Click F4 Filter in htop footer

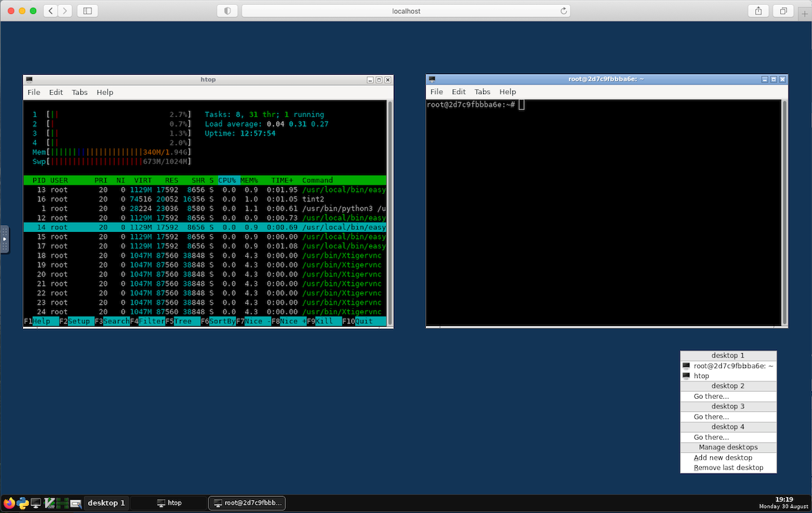[x=147, y=321]
